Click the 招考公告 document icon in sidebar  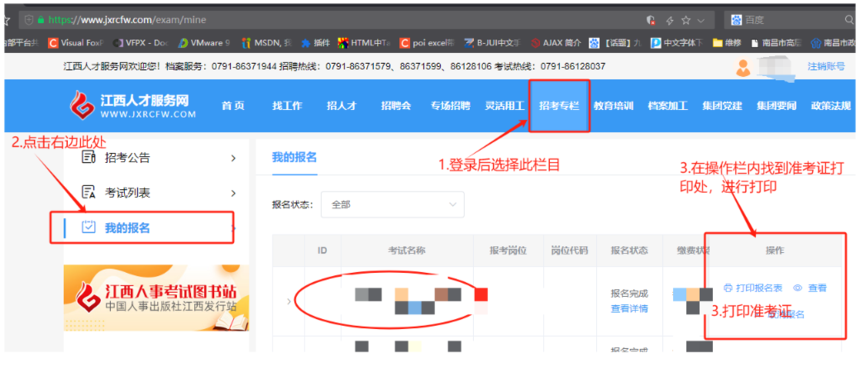click(88, 157)
